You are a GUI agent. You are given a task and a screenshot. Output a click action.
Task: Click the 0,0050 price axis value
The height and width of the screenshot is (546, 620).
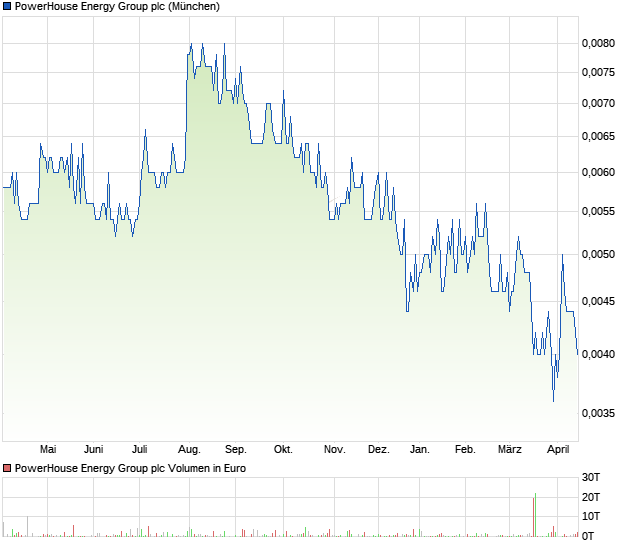pyautogui.click(x=598, y=254)
